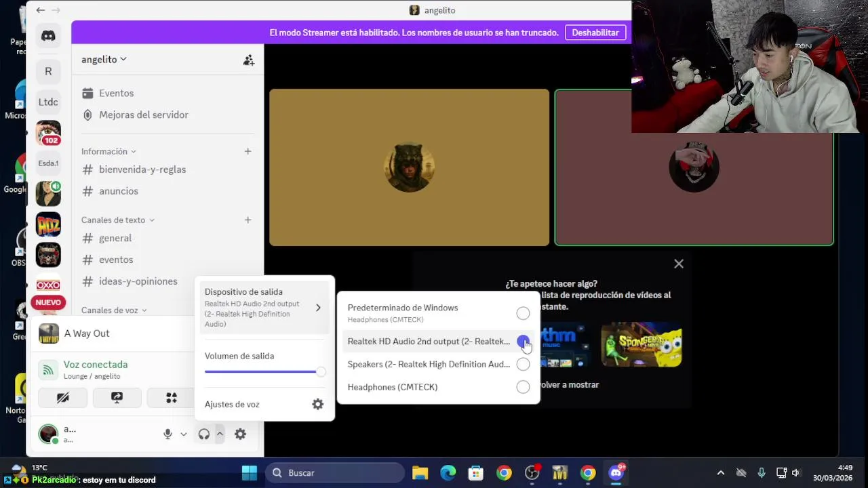Open the ADZ server icon
The width and height of the screenshot is (868, 488).
click(48, 224)
